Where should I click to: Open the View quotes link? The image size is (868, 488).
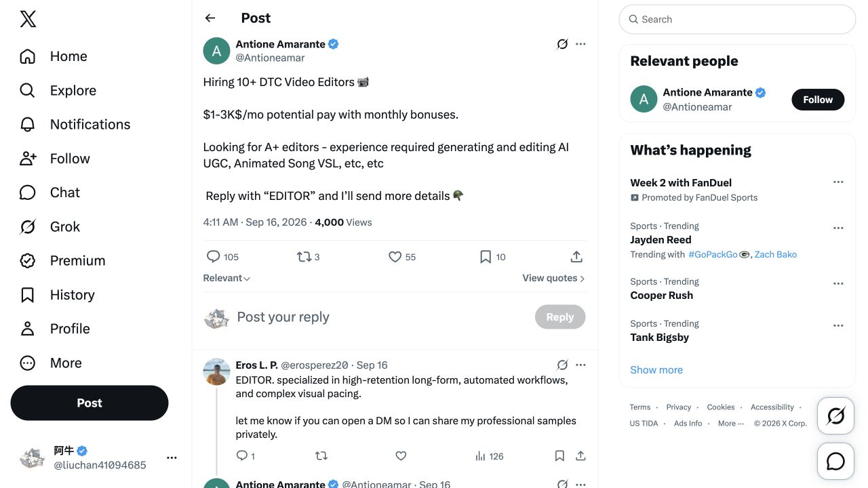point(553,278)
